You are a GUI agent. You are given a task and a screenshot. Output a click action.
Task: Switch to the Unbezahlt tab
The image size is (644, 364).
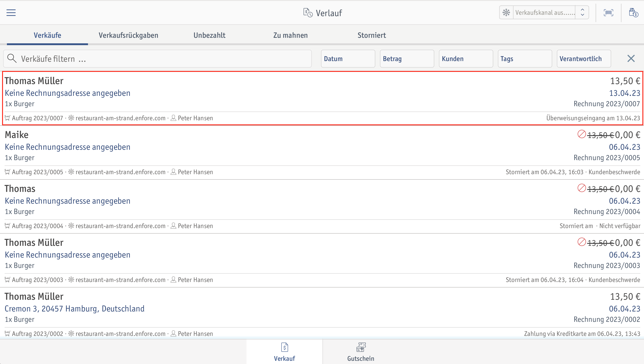point(210,35)
